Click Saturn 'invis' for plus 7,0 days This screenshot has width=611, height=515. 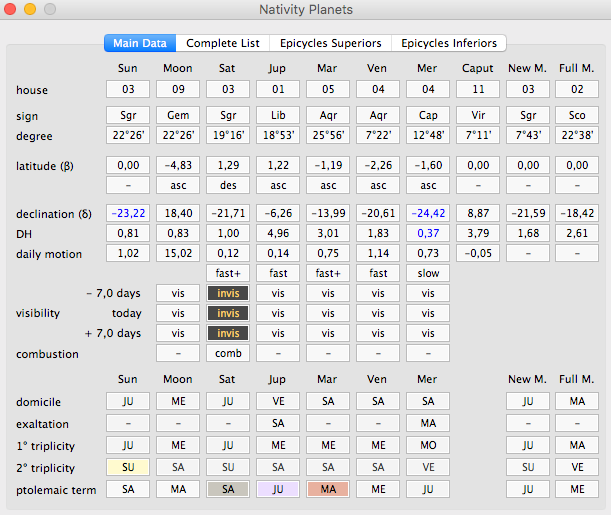pos(228,333)
